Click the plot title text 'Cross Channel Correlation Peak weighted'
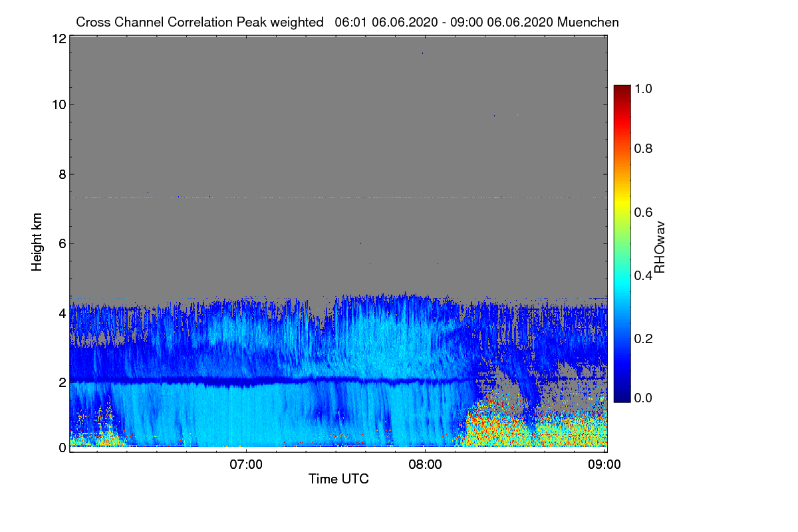Screen dimensions: 798x532 (x=199, y=22)
